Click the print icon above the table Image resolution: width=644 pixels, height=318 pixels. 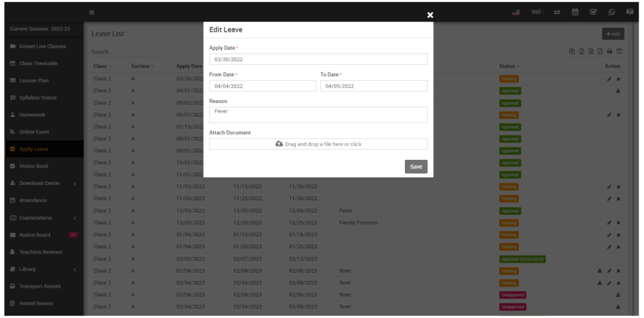coord(609,52)
